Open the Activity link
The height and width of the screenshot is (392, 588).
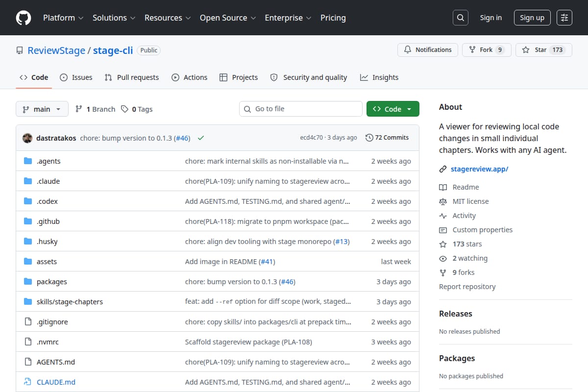point(464,216)
